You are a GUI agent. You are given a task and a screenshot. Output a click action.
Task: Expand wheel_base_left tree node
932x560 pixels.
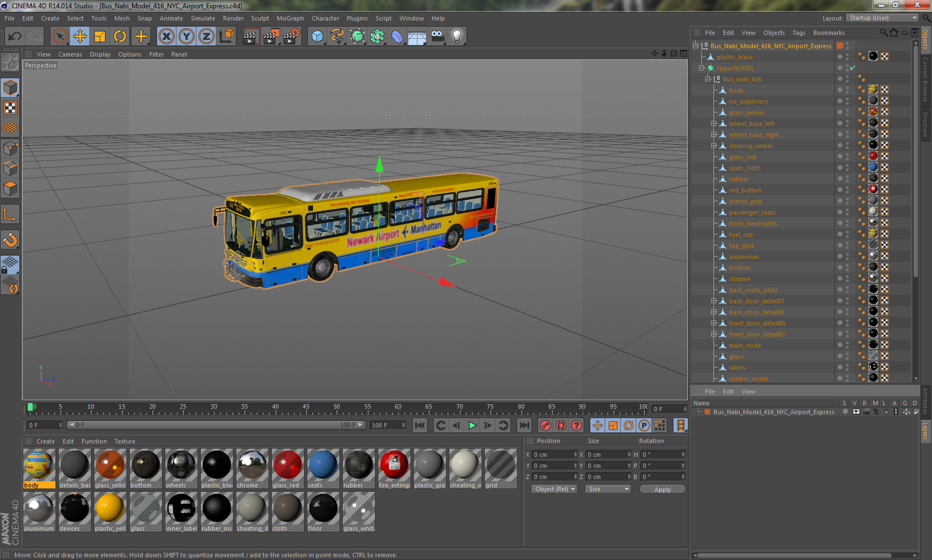coord(714,124)
